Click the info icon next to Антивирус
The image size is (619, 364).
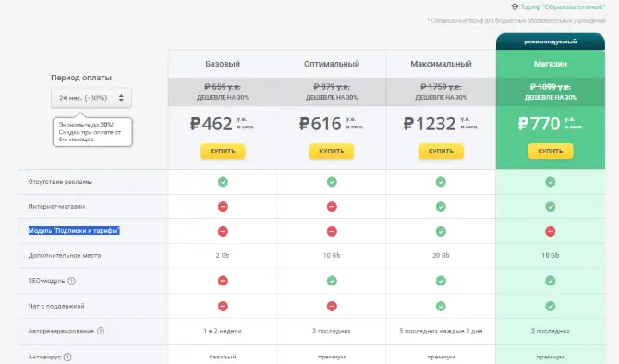(x=67, y=357)
